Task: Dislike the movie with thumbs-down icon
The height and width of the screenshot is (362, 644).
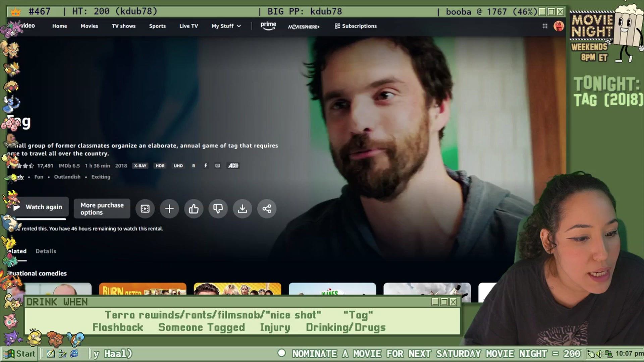Action: pos(218,209)
